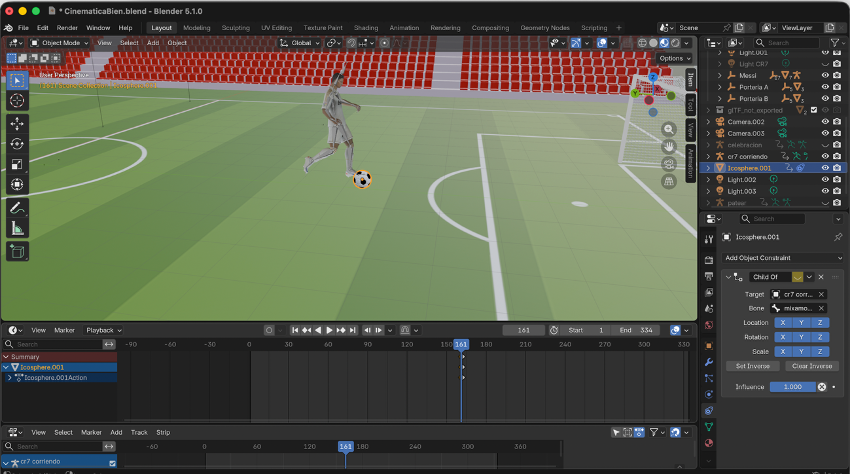Switch to the Animation workspace tab

pyautogui.click(x=404, y=28)
